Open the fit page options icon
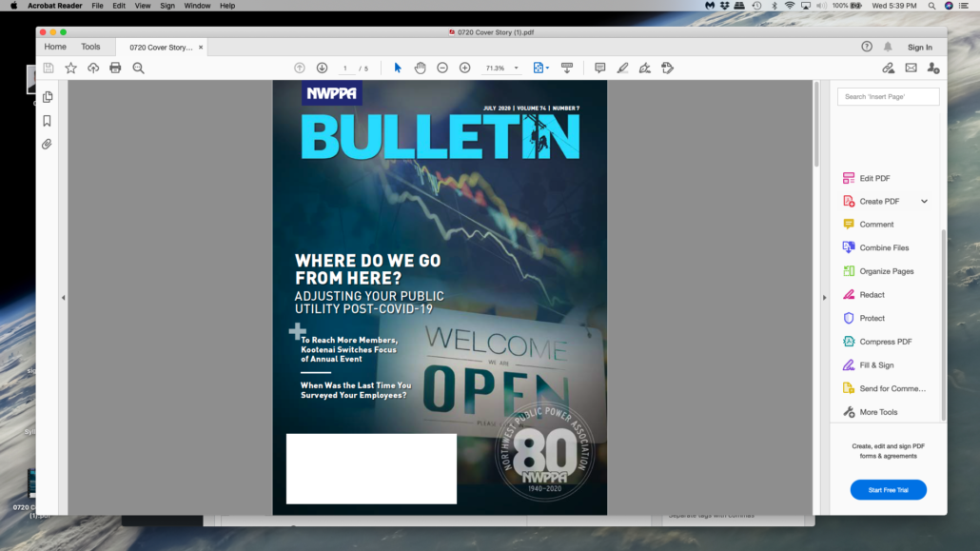 pyautogui.click(x=540, y=68)
